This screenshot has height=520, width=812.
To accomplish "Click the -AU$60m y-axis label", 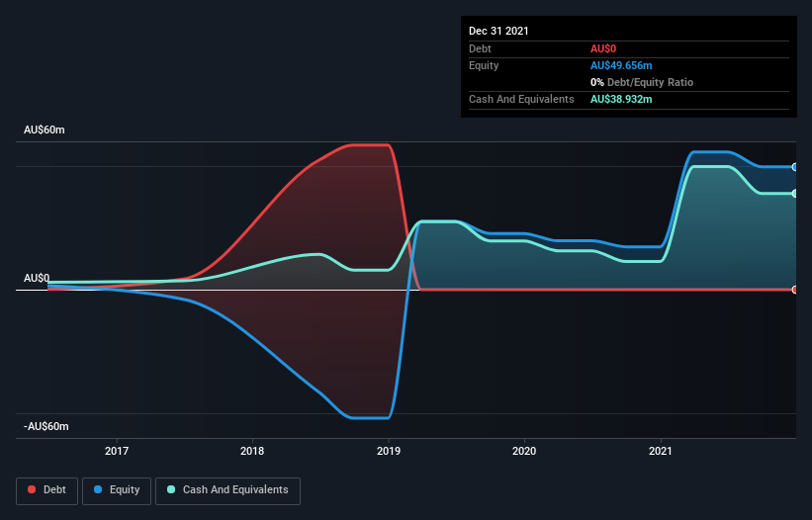I will (46, 426).
